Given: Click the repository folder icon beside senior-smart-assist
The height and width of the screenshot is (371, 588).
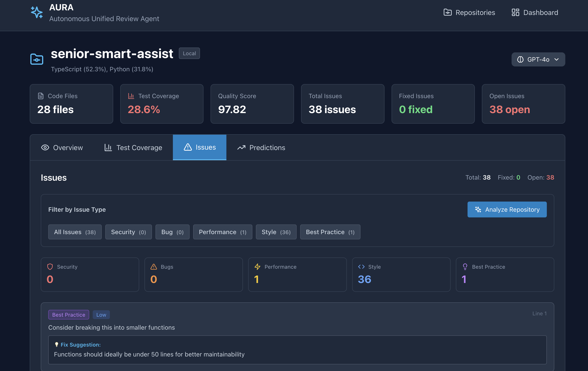Looking at the screenshot, I should click(x=37, y=59).
